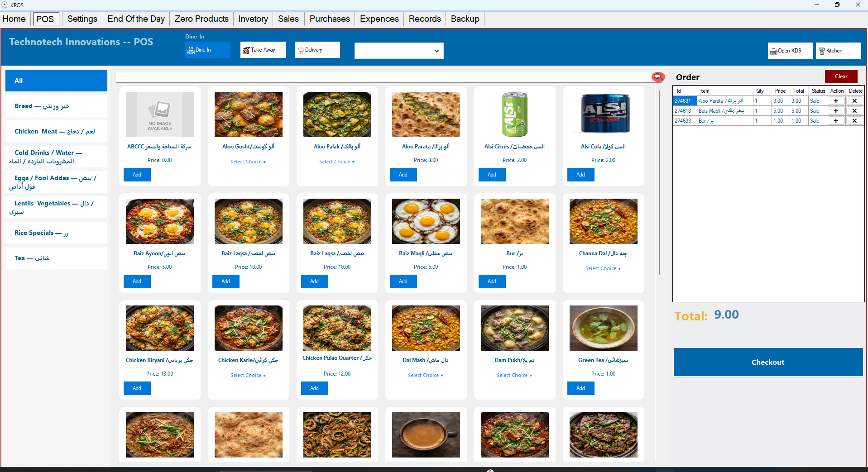Click the product list vertical scrollbar
The image size is (868, 472).
pyautogui.click(x=659, y=182)
